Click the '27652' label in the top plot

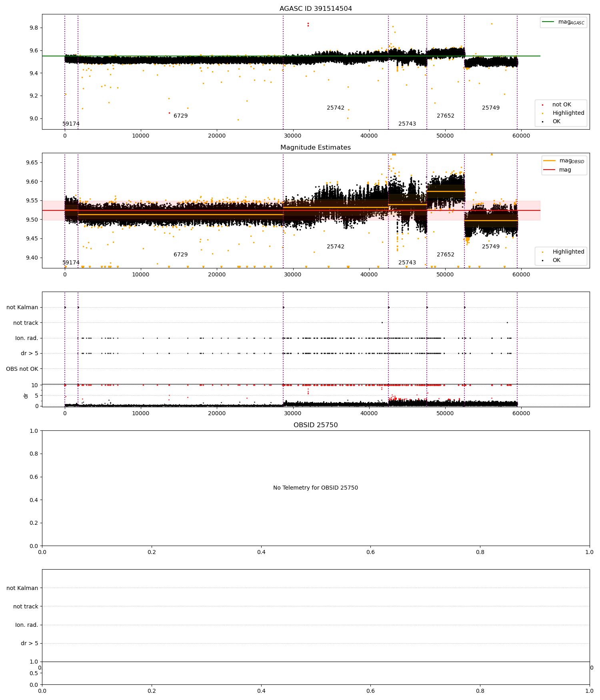(x=445, y=116)
